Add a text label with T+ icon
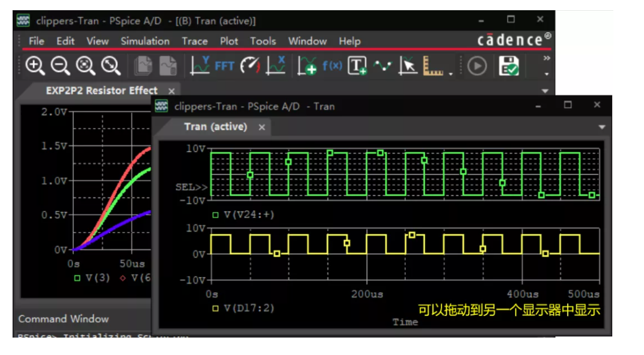 coord(357,65)
